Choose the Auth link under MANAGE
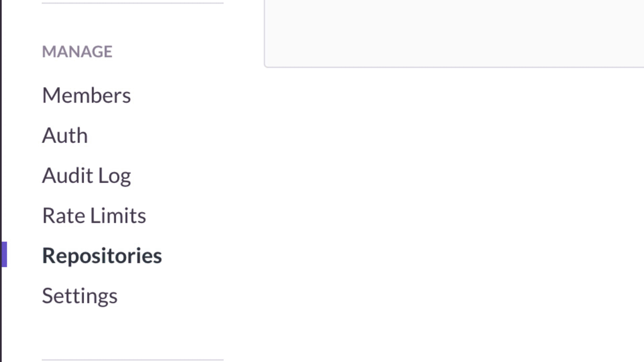Screen dimensions: 644x362 pos(65,136)
